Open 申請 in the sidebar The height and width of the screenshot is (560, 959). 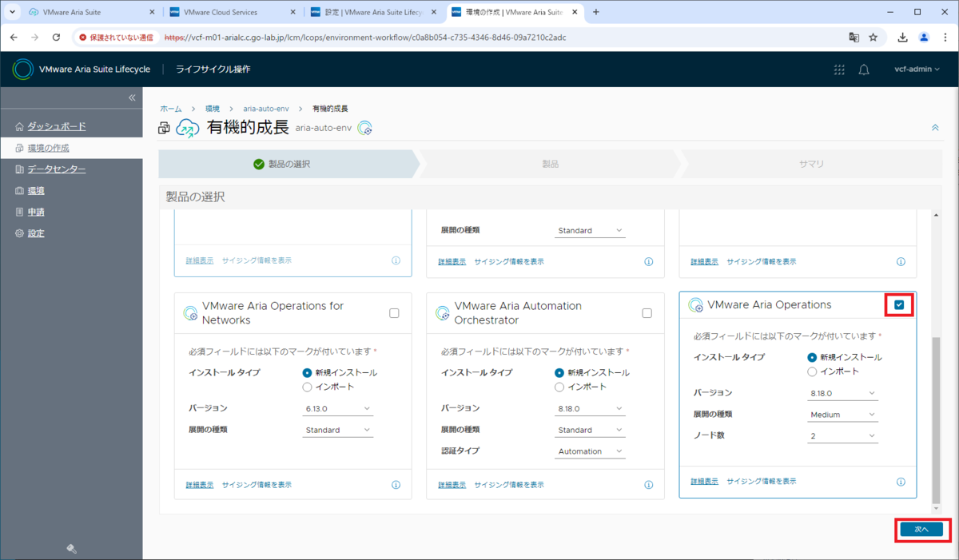coord(36,212)
